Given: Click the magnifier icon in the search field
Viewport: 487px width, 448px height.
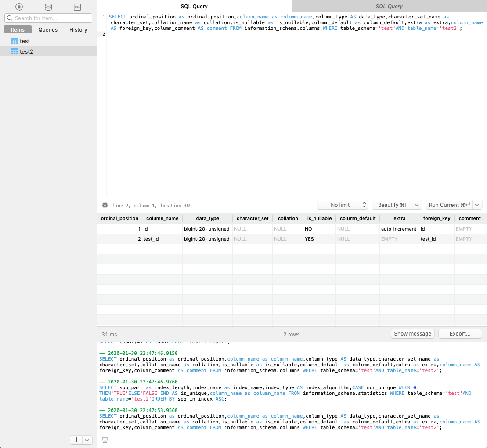Looking at the screenshot, I should [x=9, y=18].
